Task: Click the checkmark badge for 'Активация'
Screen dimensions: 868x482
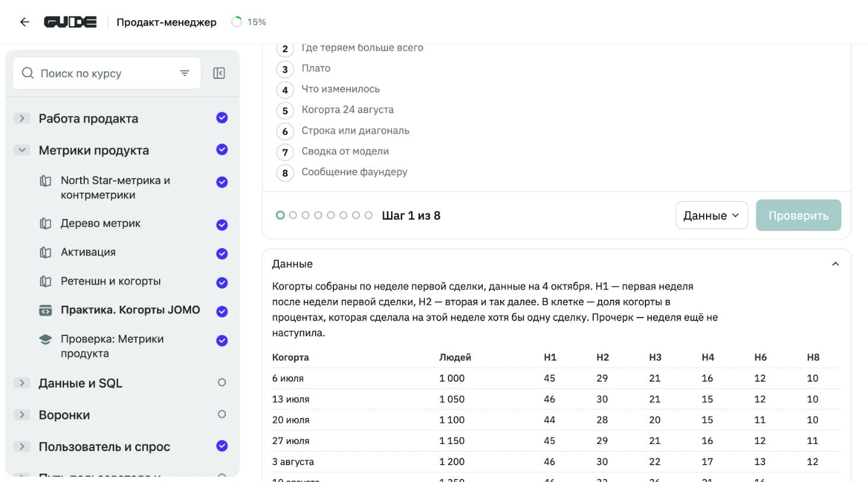Action: [222, 253]
